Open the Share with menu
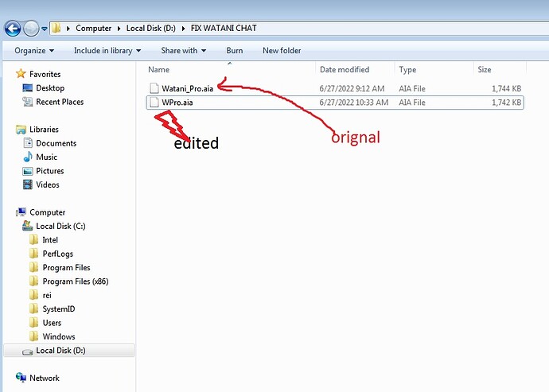549x392 pixels. (x=183, y=51)
